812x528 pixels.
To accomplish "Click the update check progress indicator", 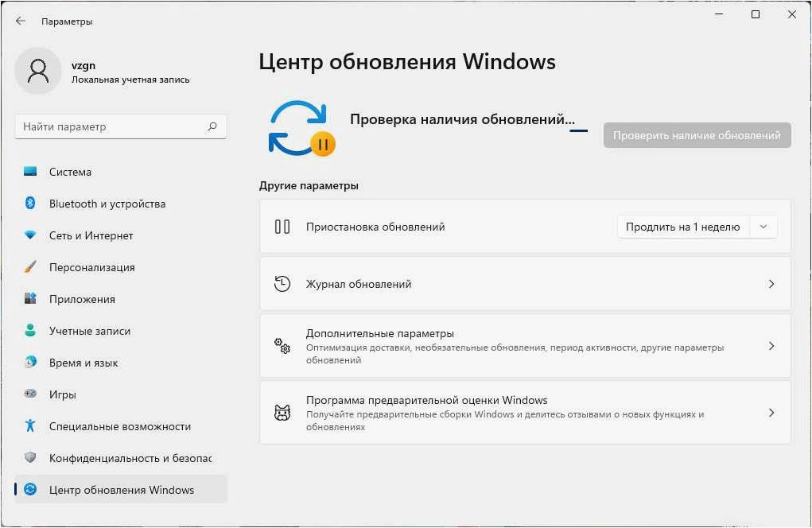I will [x=578, y=130].
